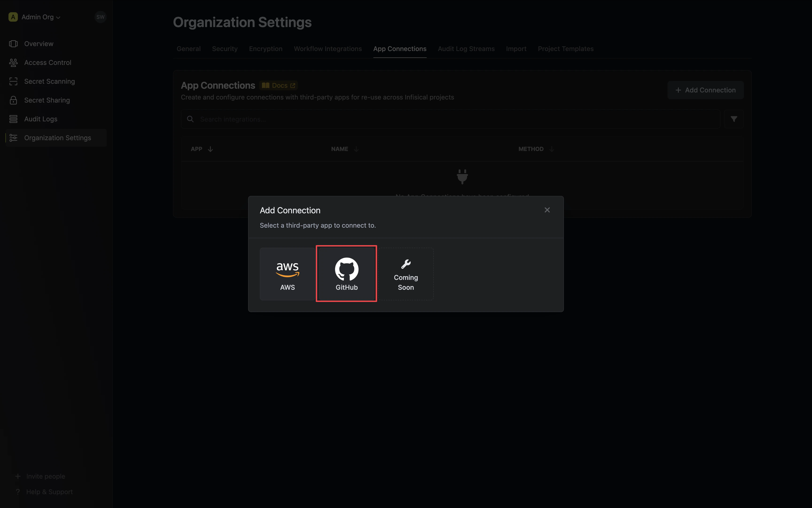
Task: Click the plus icon beside Invite people
Action: 18,476
